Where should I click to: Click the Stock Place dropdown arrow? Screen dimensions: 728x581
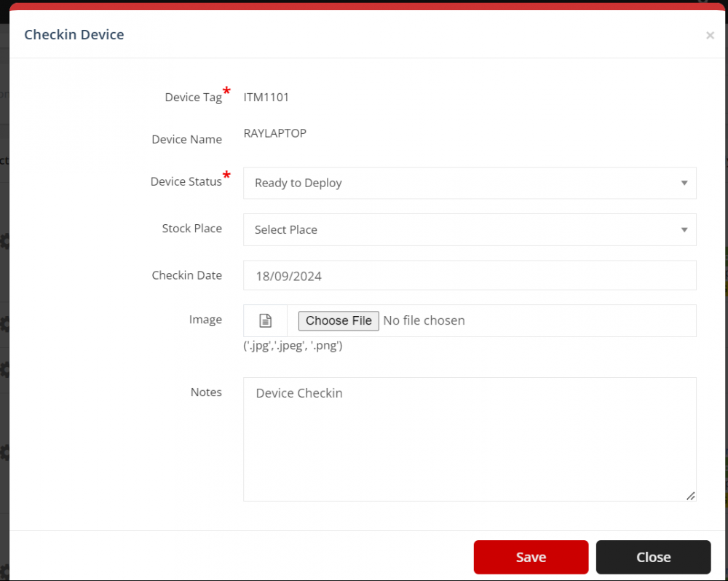684,229
